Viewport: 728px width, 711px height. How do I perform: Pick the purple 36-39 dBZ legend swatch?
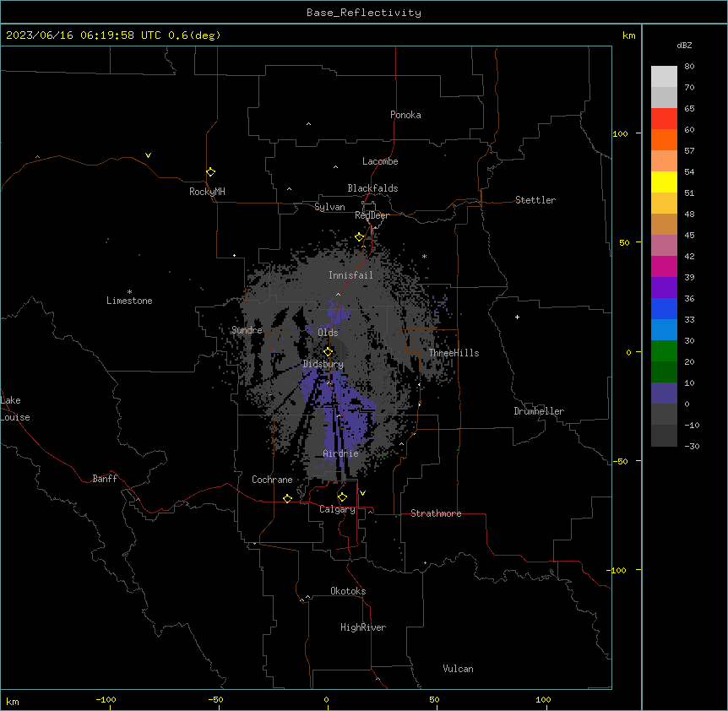(x=664, y=288)
